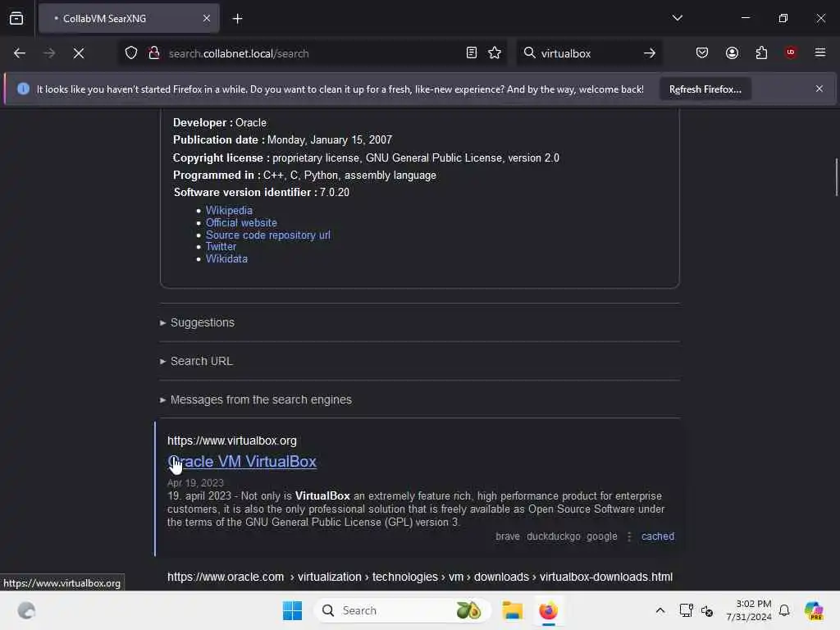
Task: Click the virtualbox search box
Action: pos(588,53)
